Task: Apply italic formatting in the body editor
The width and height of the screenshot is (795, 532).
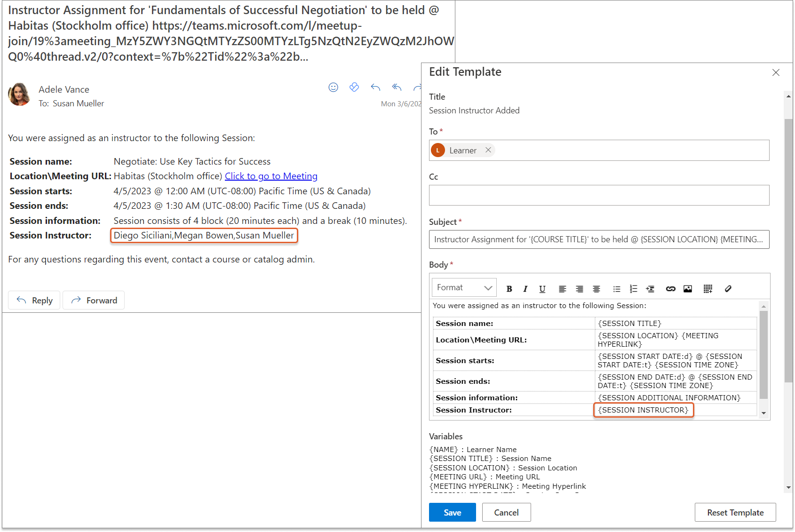Action: click(x=525, y=289)
